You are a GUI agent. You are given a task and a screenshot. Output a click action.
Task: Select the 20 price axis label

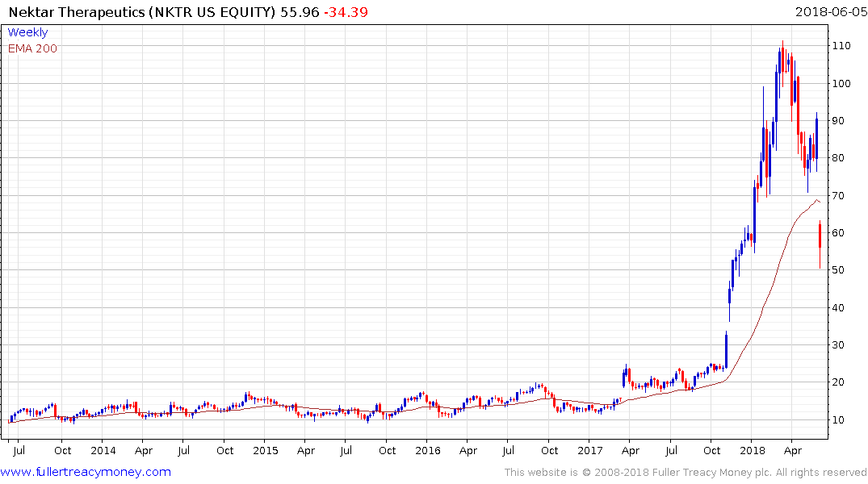(838, 382)
